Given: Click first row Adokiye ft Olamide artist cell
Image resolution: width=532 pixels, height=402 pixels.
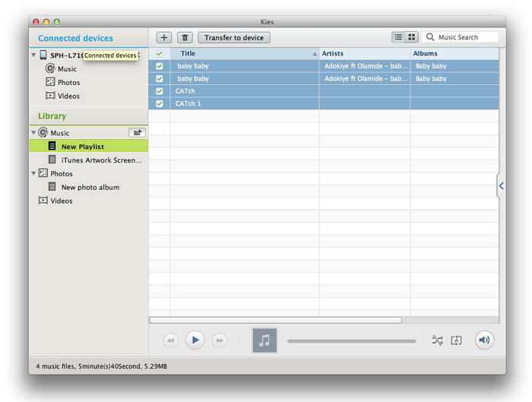Looking at the screenshot, I should 364,66.
